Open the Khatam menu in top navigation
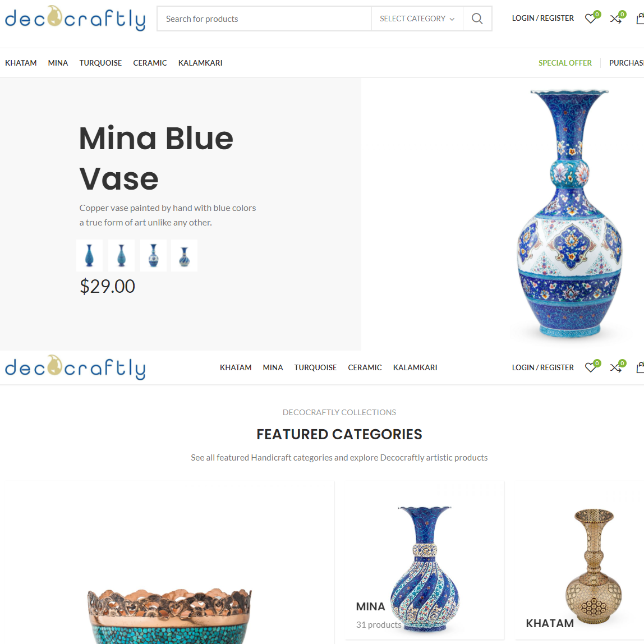 tap(21, 63)
